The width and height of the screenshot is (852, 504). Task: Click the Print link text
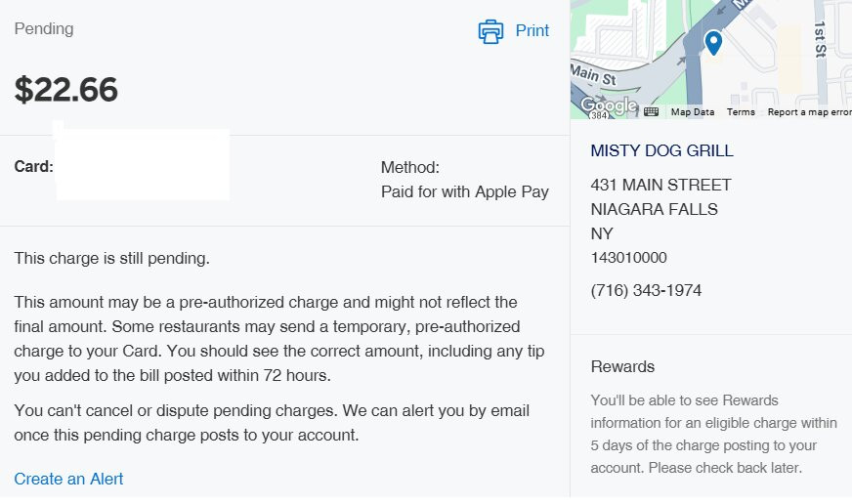tap(532, 31)
